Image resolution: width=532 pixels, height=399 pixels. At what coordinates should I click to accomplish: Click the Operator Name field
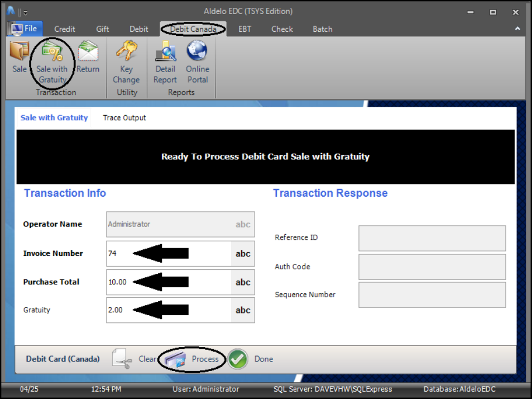180,225
